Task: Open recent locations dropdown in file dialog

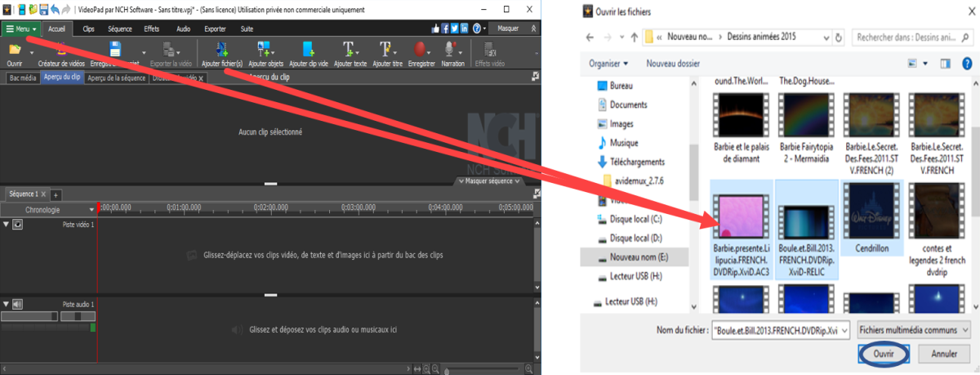Action: (x=623, y=38)
